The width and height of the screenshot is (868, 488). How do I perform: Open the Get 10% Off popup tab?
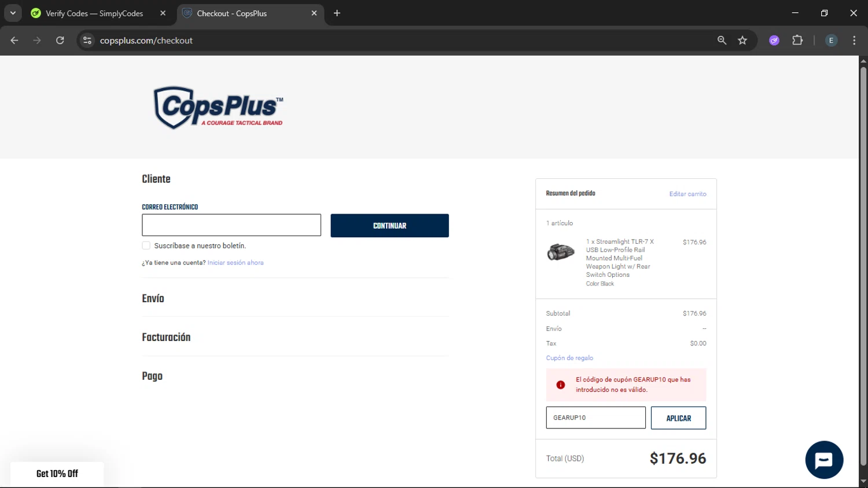pos(57,474)
